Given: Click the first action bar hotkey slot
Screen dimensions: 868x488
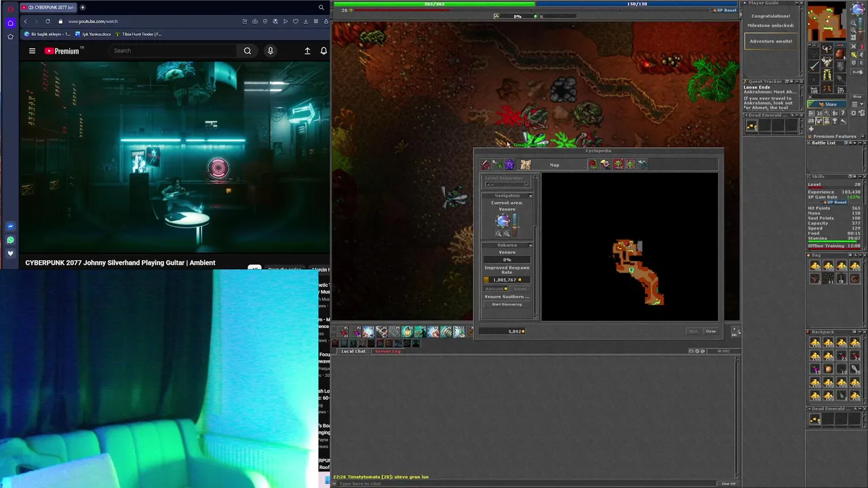Looking at the screenshot, I should coord(344,331).
